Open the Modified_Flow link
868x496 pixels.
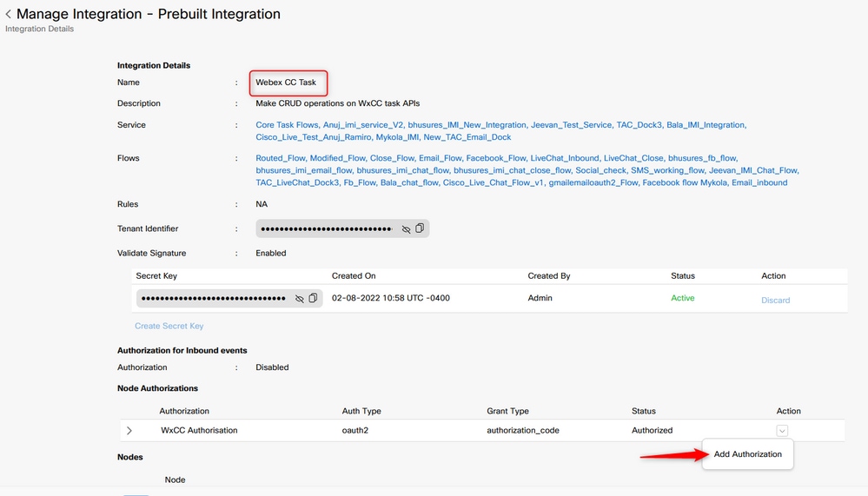pyautogui.click(x=338, y=158)
